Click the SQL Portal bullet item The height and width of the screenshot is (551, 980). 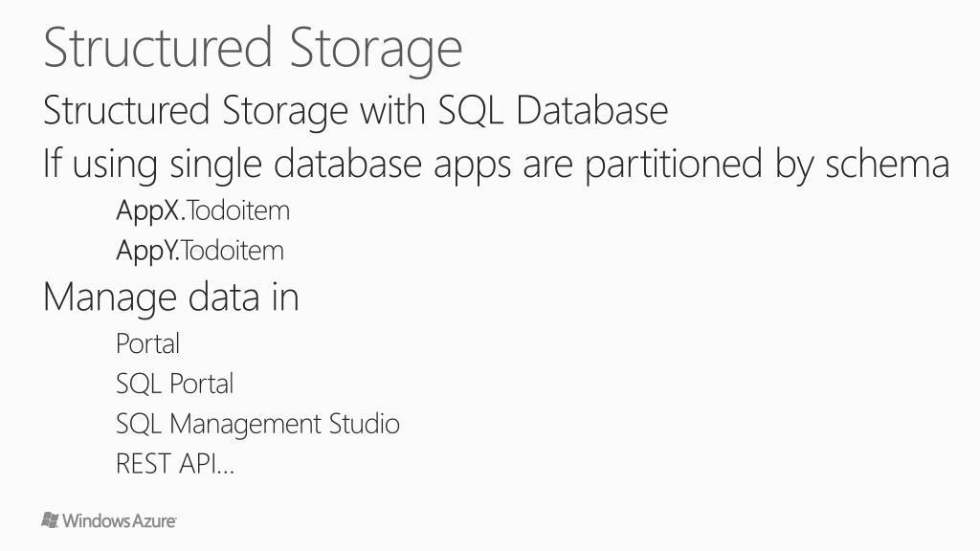tap(174, 384)
